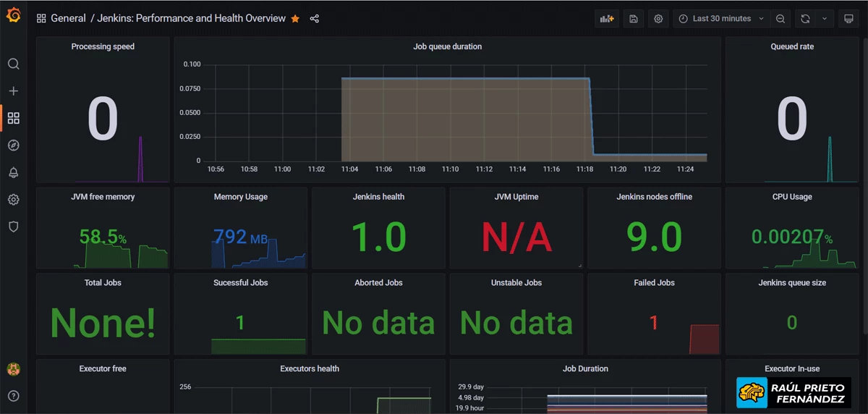Click the No data text in Aborted Jobs
The width and height of the screenshot is (868, 414).
click(x=378, y=323)
